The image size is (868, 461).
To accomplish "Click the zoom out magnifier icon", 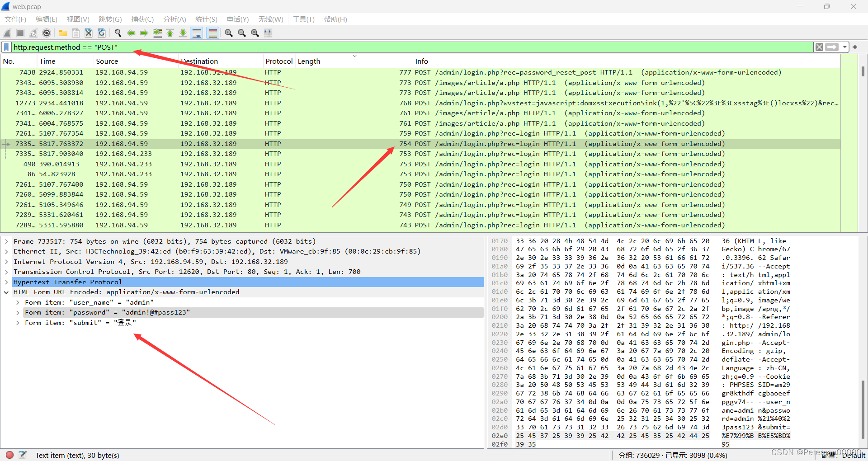I will pyautogui.click(x=242, y=33).
